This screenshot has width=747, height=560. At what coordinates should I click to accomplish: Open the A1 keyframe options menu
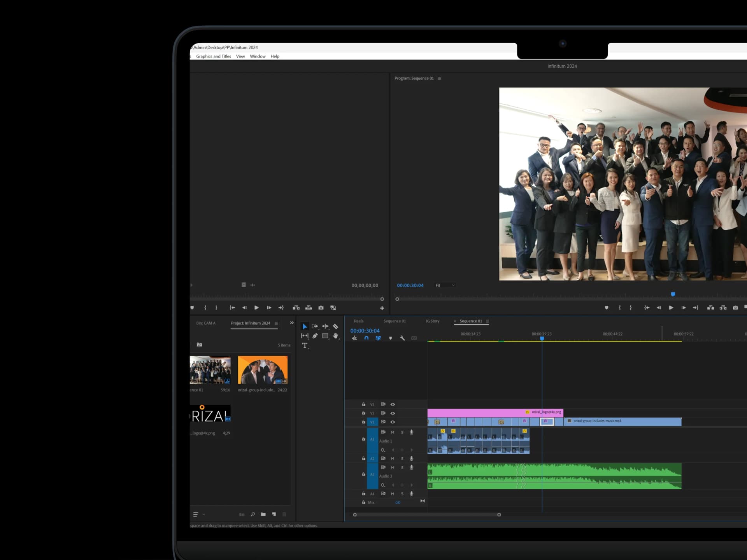(x=383, y=450)
